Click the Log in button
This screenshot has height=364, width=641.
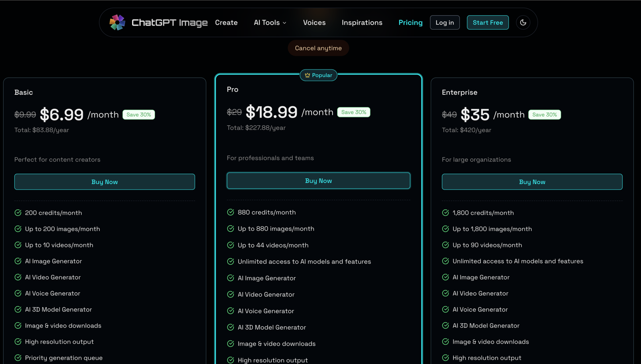tap(445, 22)
